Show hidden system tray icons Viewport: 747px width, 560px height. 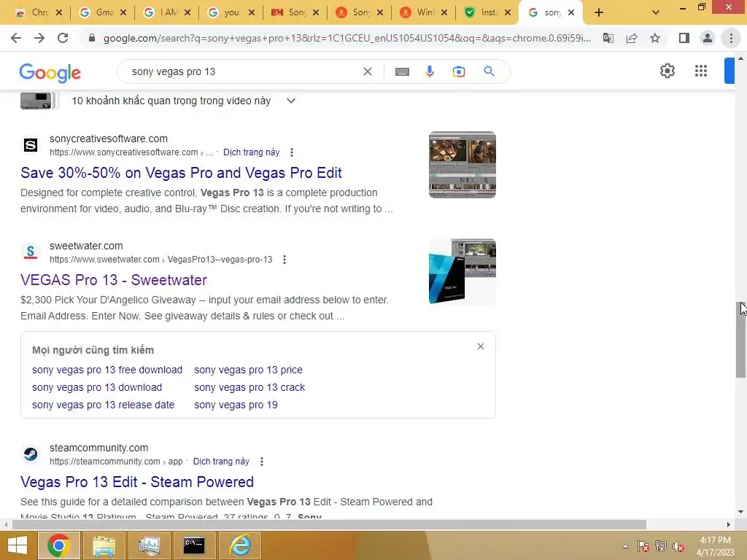coord(625,546)
